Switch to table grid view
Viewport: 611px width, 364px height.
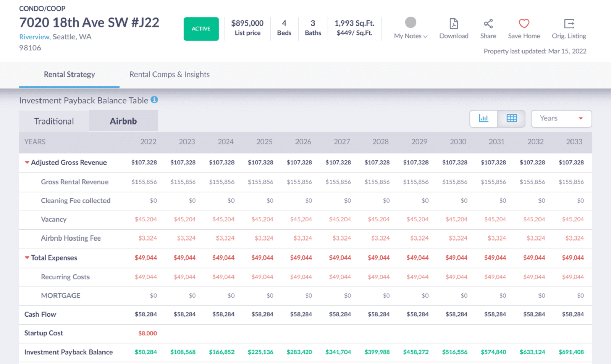511,119
